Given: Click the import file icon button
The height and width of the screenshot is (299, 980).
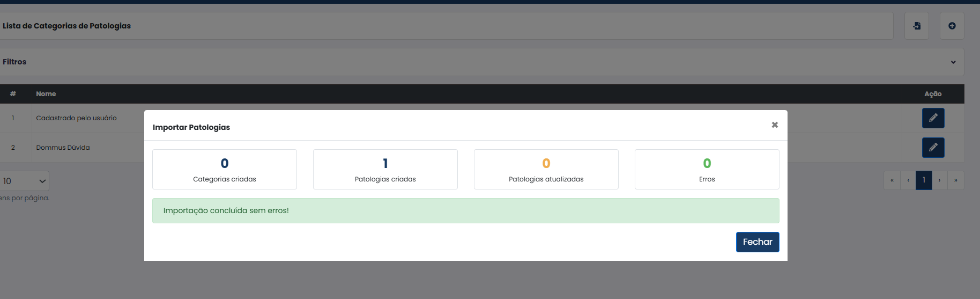Looking at the screenshot, I should click(x=917, y=26).
